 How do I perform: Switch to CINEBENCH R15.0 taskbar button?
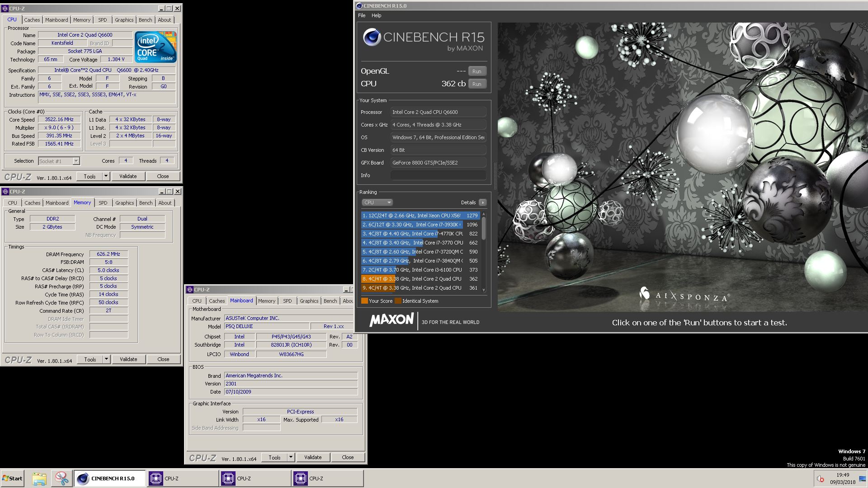click(110, 479)
